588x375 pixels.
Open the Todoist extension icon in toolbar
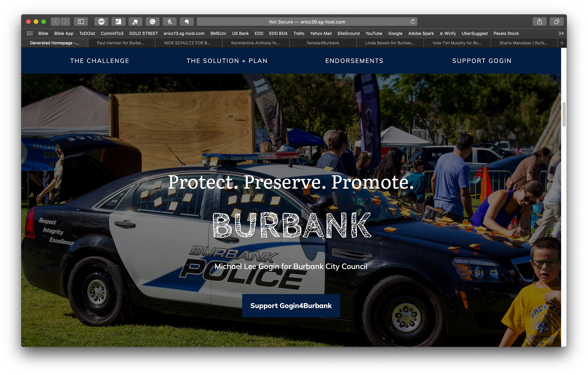tap(118, 22)
